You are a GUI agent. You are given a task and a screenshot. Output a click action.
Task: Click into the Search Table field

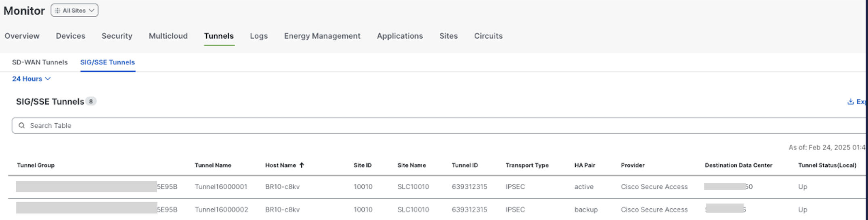[x=404, y=126]
